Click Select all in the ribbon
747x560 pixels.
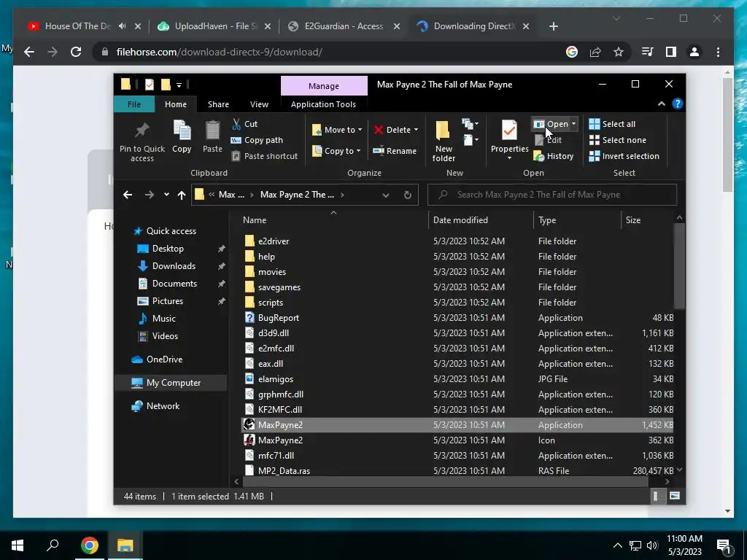[612, 124]
